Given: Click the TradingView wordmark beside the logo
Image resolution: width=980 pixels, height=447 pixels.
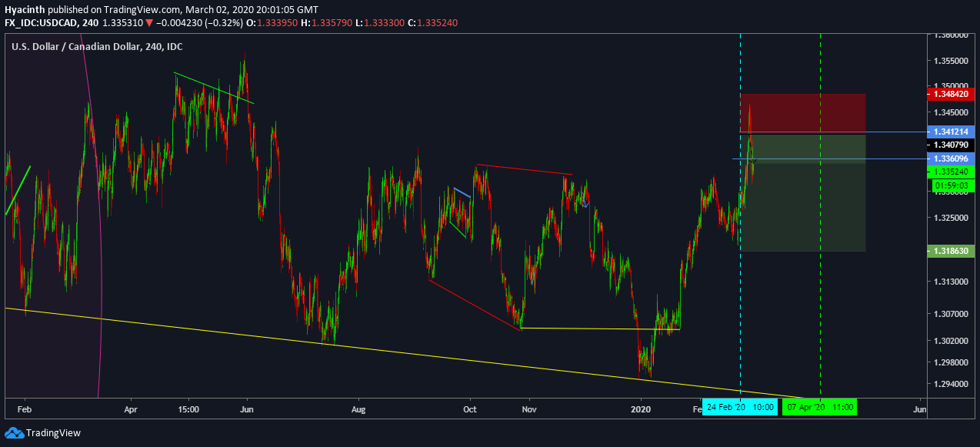Looking at the screenshot, I should tap(53, 433).
